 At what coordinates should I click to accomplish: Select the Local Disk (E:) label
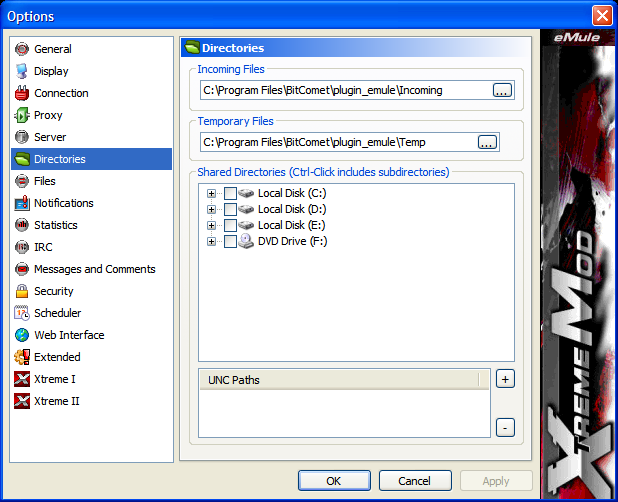click(292, 225)
